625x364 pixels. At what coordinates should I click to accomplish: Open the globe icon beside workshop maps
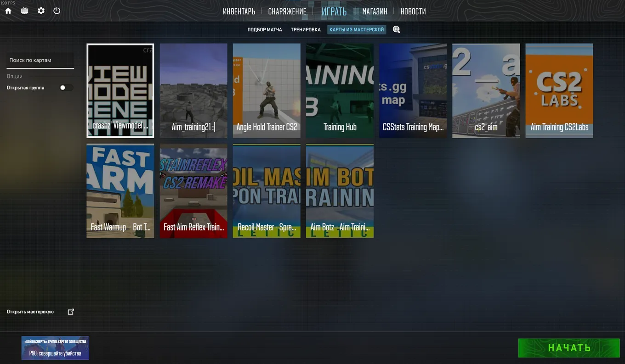click(397, 29)
